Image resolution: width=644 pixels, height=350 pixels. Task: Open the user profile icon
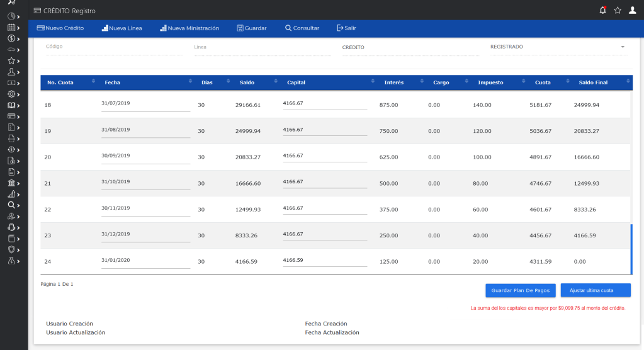(633, 10)
